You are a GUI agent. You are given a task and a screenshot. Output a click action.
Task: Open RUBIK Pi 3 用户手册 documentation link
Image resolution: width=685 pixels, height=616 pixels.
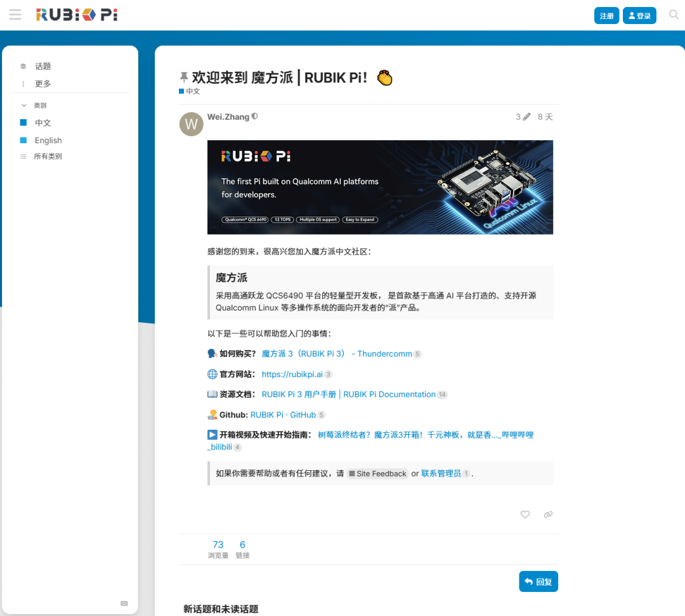click(x=349, y=394)
